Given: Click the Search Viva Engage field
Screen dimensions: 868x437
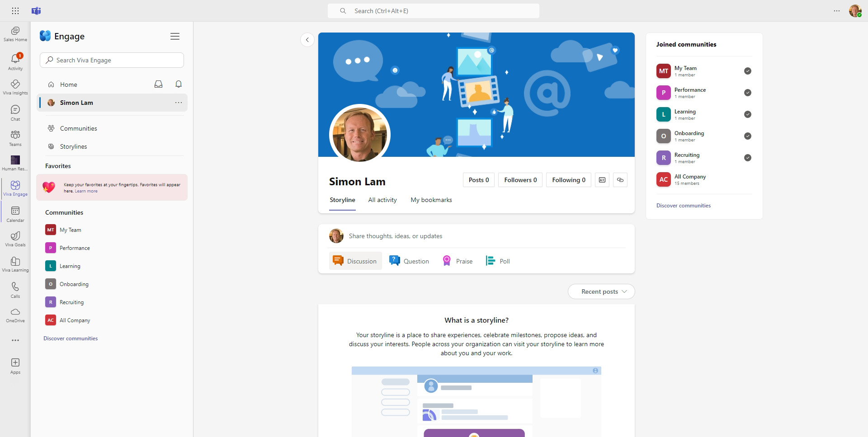Looking at the screenshot, I should tap(112, 60).
